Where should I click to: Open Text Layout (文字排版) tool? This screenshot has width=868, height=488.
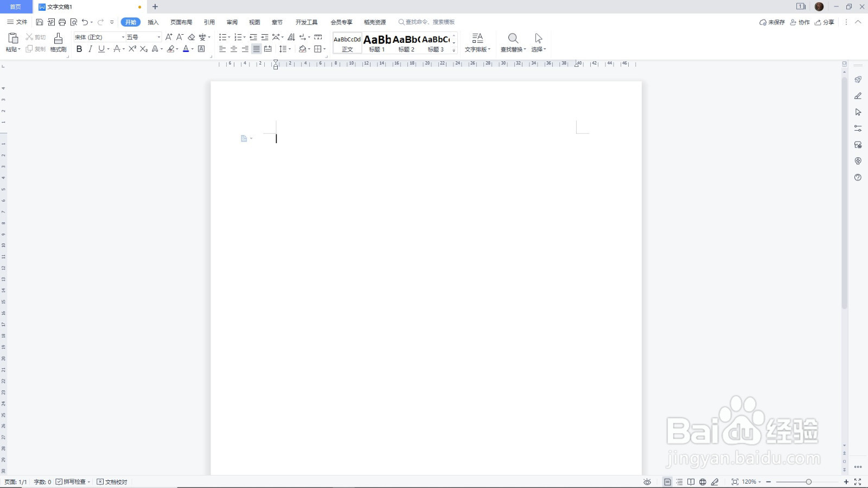pyautogui.click(x=477, y=42)
